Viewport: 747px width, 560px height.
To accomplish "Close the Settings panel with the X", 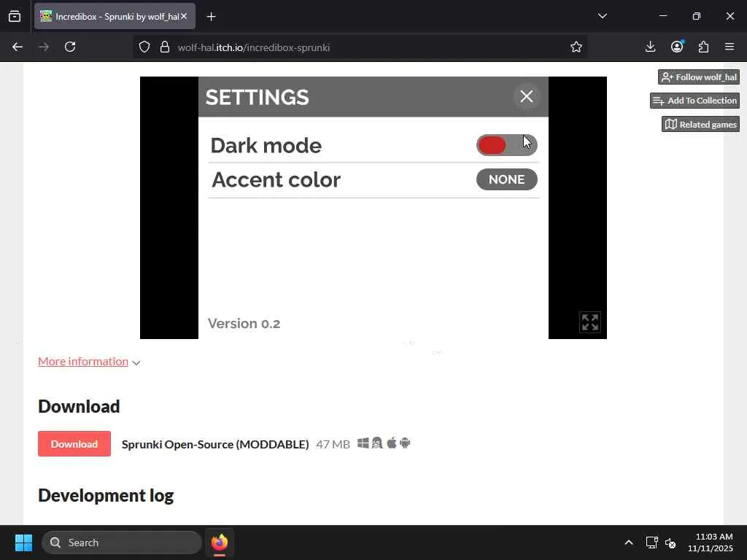I will pyautogui.click(x=527, y=97).
